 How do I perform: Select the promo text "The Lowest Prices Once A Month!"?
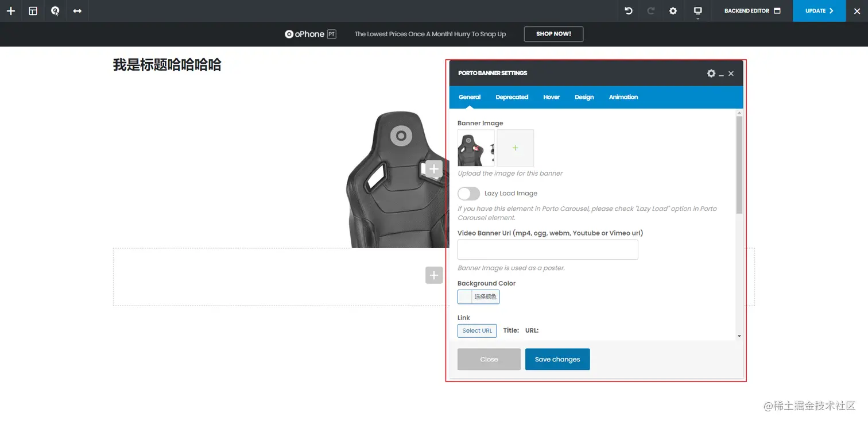click(x=404, y=34)
